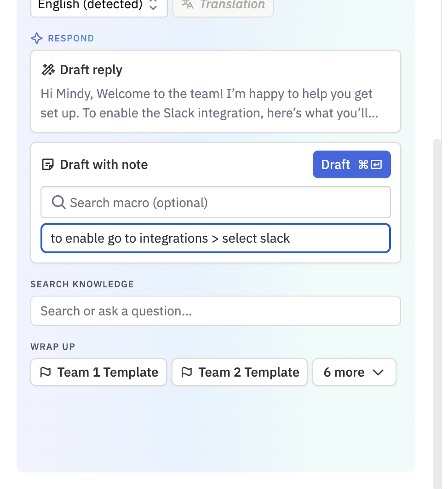Click the flag icon on Team 2 Template
Screen dimensions: 448x489
(187, 372)
